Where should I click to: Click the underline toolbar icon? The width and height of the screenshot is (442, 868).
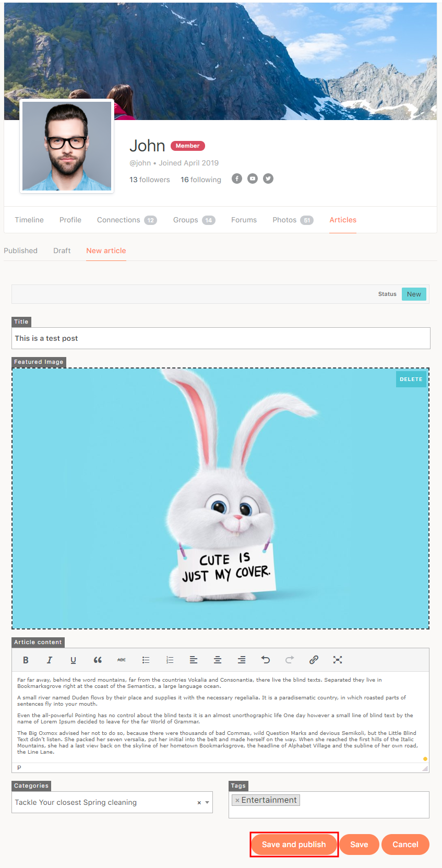pyautogui.click(x=73, y=660)
